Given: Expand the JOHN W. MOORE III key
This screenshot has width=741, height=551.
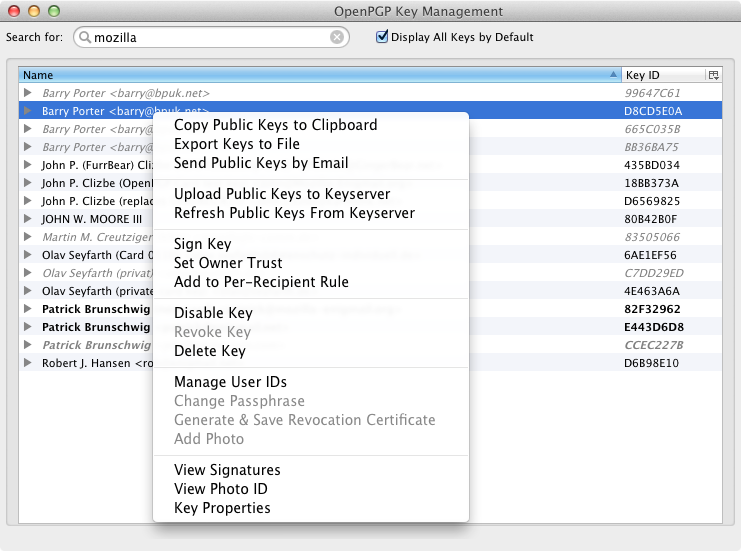Looking at the screenshot, I should tap(28, 219).
